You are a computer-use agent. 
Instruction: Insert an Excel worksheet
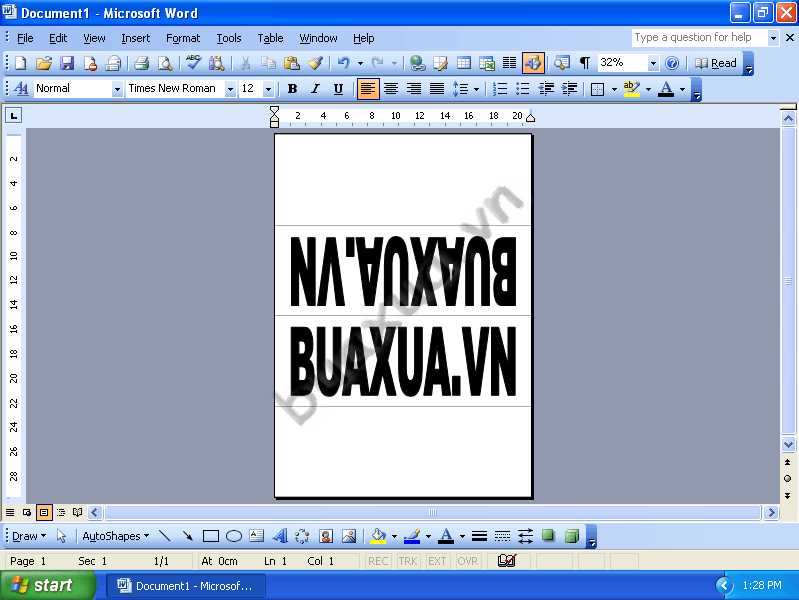(x=487, y=63)
